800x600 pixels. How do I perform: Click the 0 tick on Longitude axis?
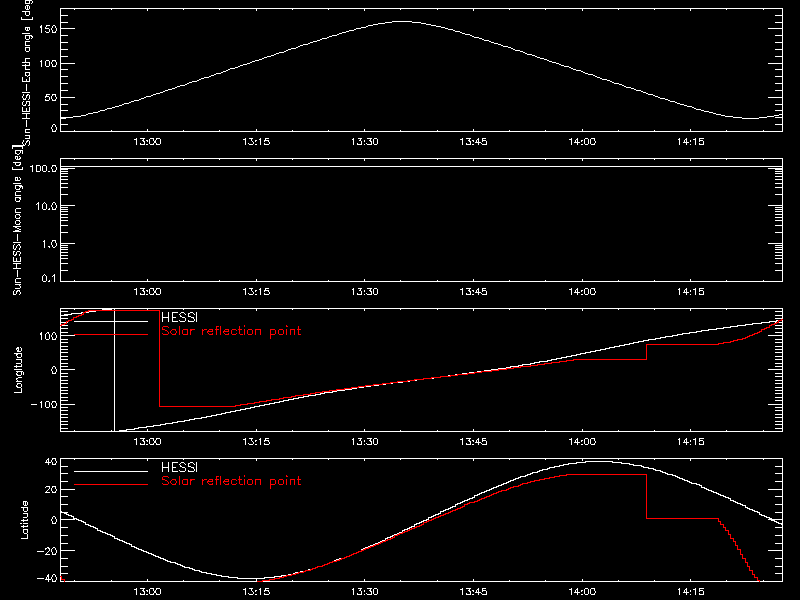coord(54,370)
